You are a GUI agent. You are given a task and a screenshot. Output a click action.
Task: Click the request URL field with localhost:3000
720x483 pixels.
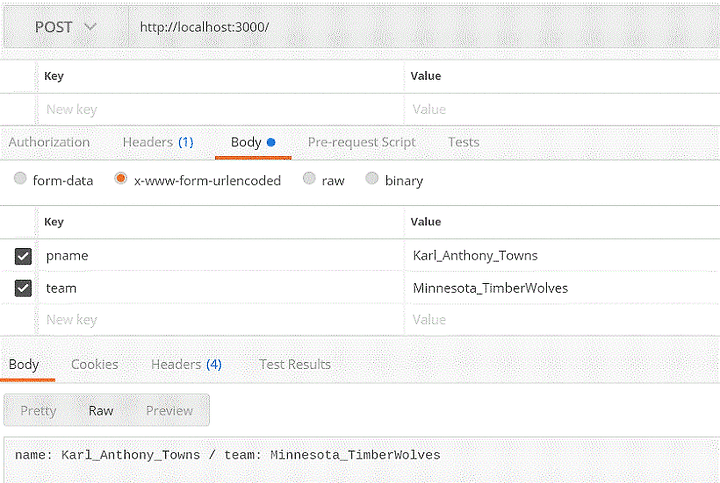coord(424,27)
